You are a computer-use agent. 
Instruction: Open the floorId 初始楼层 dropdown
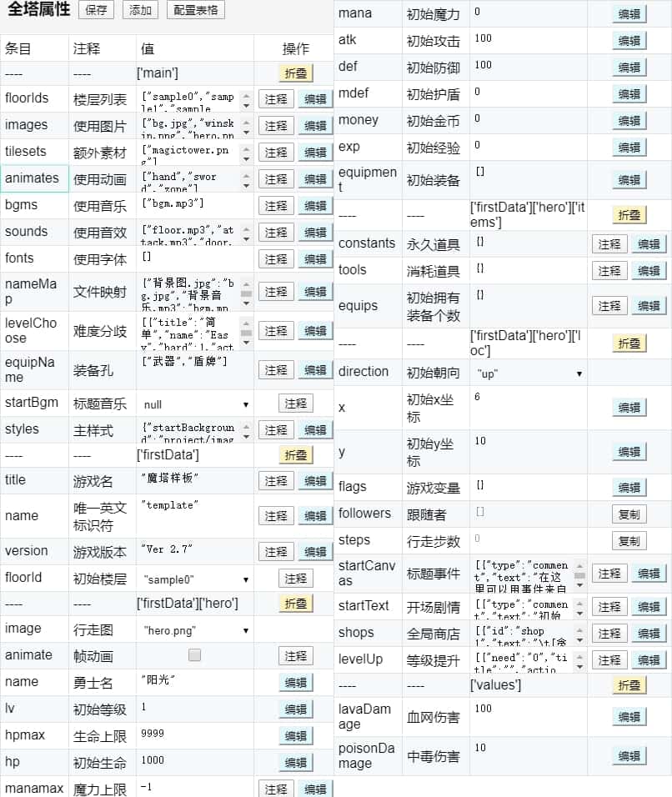(x=195, y=579)
